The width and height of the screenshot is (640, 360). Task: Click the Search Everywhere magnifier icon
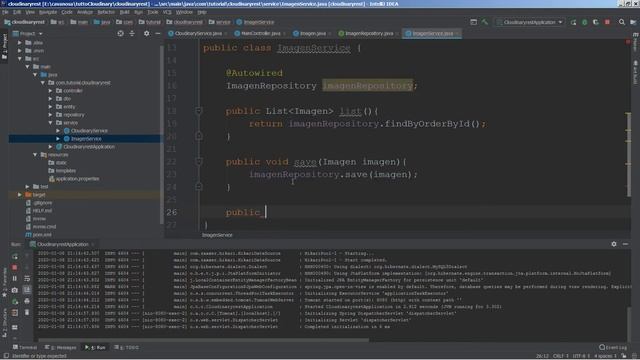click(x=622, y=22)
